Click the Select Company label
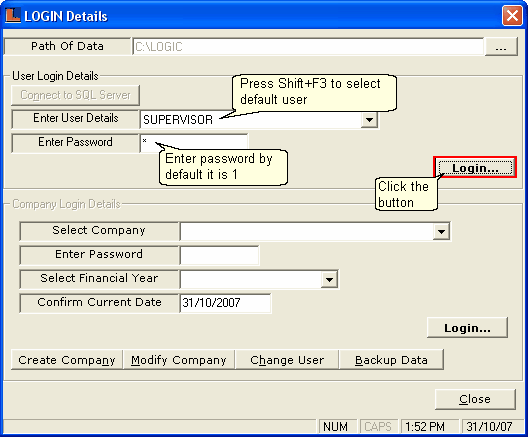This screenshot has width=528, height=437. (x=99, y=231)
